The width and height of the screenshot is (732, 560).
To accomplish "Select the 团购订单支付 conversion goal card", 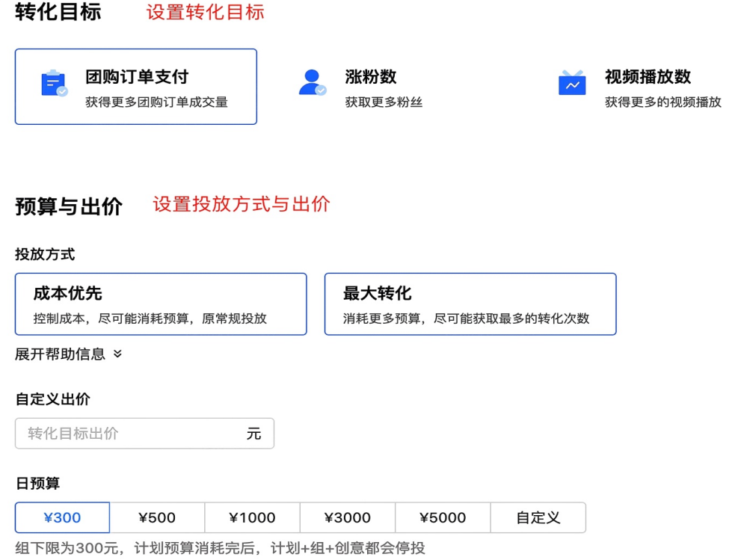I will coord(135,86).
